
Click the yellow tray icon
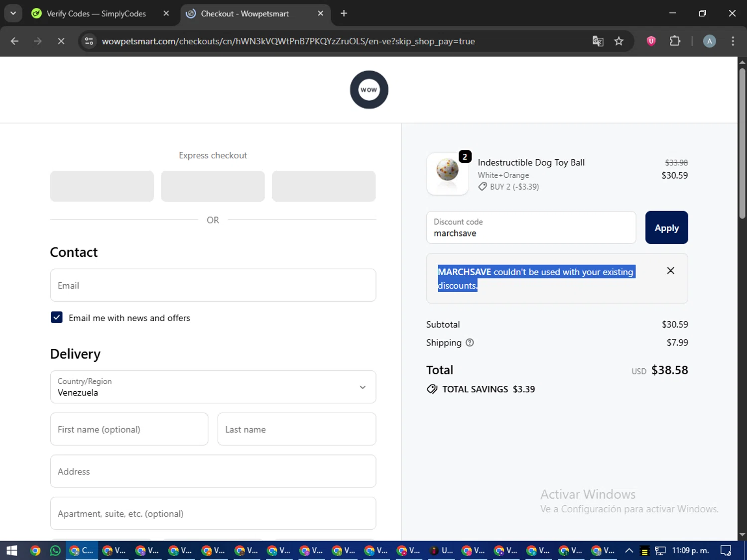[644, 551]
